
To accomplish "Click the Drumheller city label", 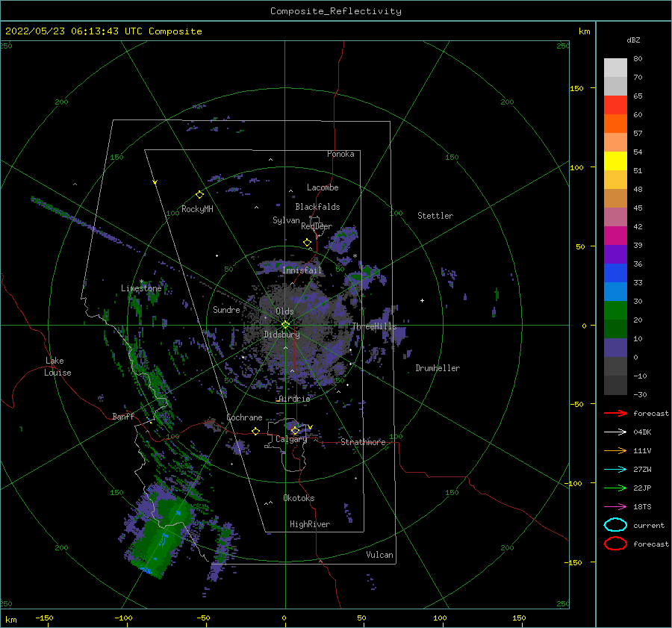I will [x=438, y=368].
